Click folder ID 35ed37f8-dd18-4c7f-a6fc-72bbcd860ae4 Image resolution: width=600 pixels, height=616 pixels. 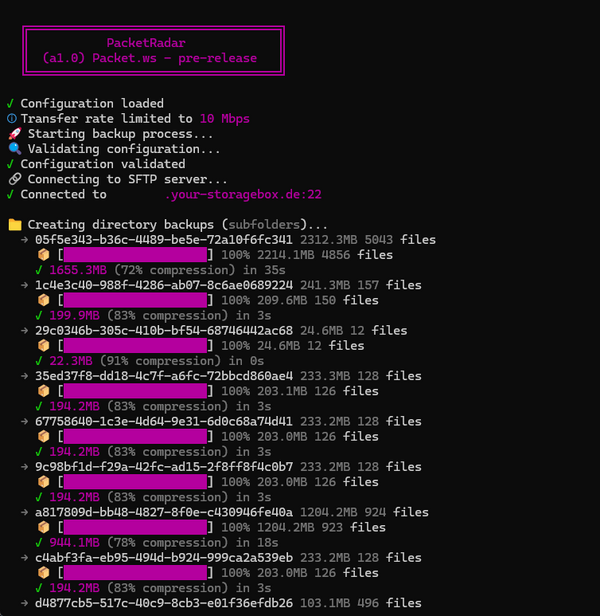[x=164, y=376]
